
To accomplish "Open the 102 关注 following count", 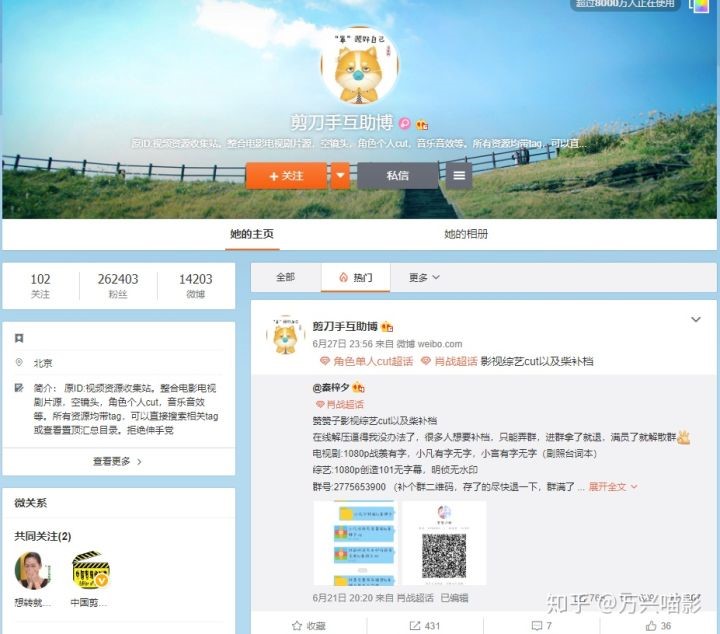I will point(40,286).
